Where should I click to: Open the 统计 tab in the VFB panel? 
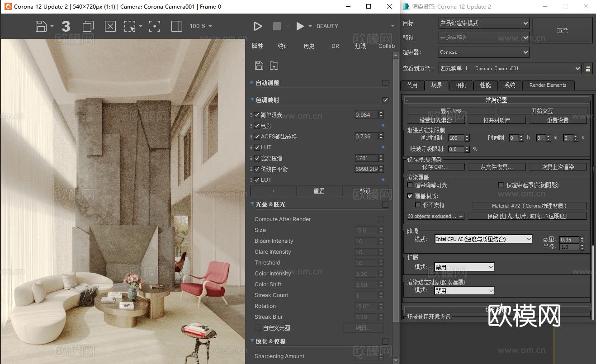283,46
